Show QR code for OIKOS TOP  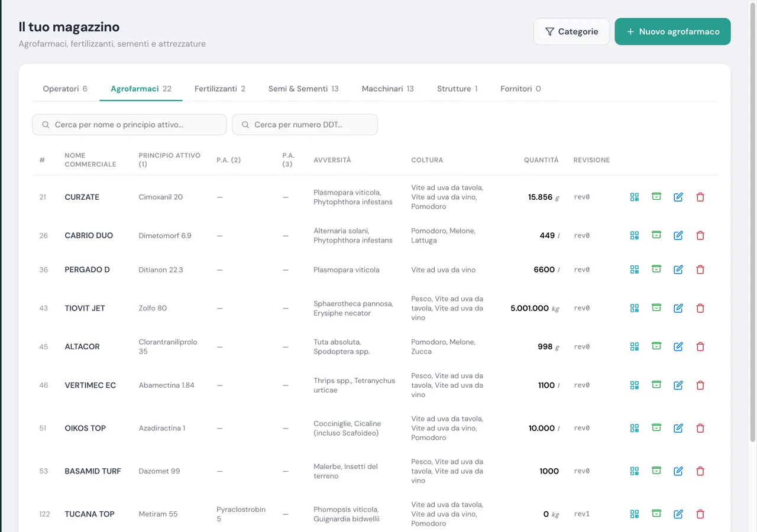click(635, 428)
